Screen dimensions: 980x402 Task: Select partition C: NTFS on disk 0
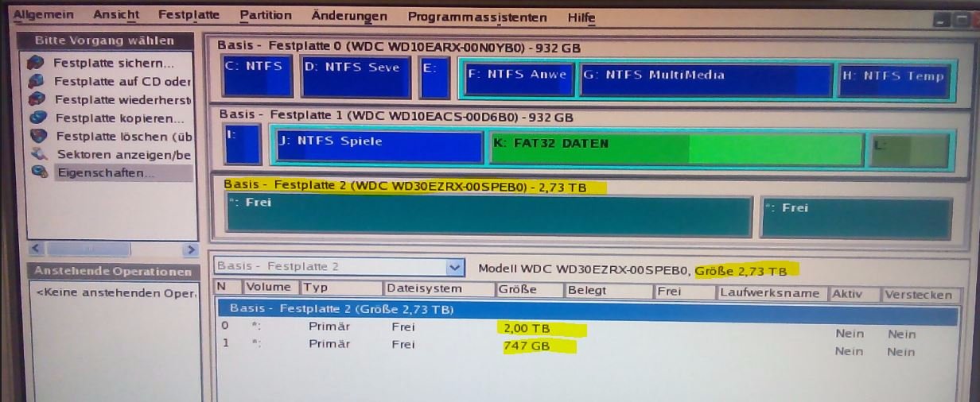click(258, 76)
